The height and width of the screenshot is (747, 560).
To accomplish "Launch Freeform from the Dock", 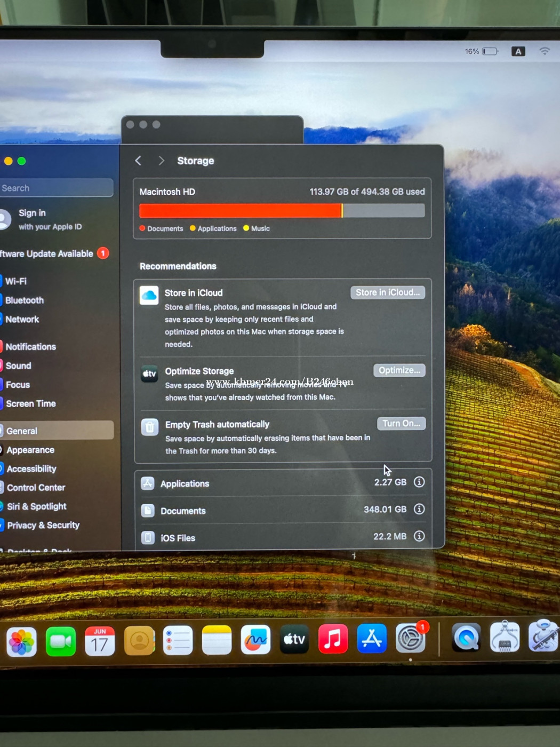I will pos(255,639).
